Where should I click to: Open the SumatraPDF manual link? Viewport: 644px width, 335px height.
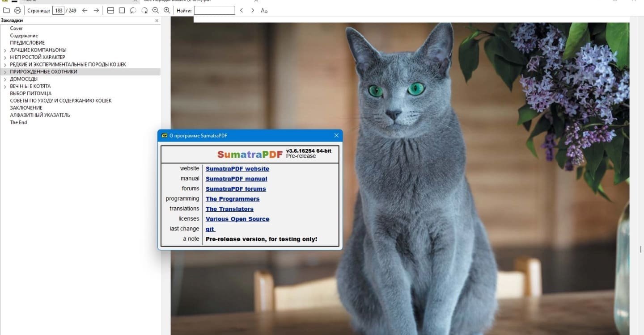coord(237,179)
